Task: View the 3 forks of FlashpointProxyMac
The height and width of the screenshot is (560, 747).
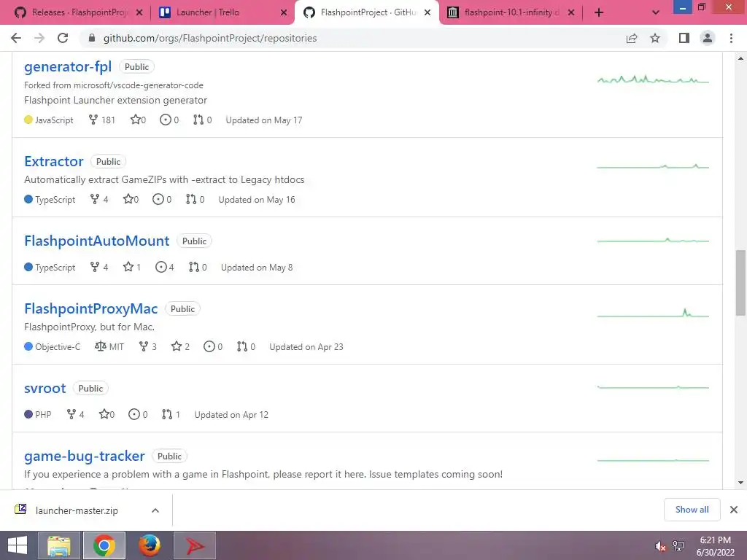Action: coord(147,346)
